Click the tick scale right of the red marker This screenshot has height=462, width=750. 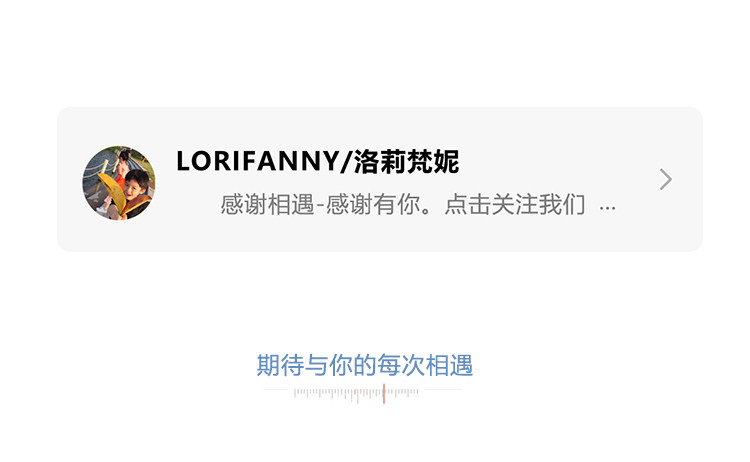coord(402,393)
